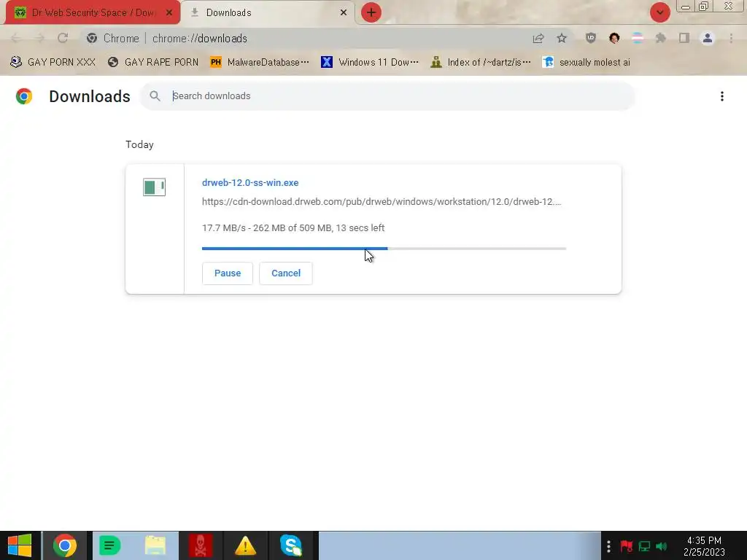Share this page via the share icon
The height and width of the screenshot is (560, 747).
(x=538, y=38)
